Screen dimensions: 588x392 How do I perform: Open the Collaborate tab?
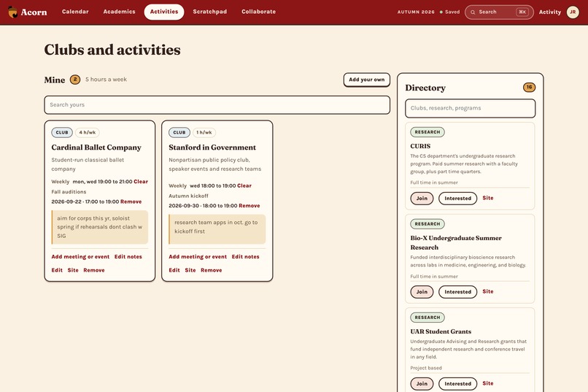258,12
